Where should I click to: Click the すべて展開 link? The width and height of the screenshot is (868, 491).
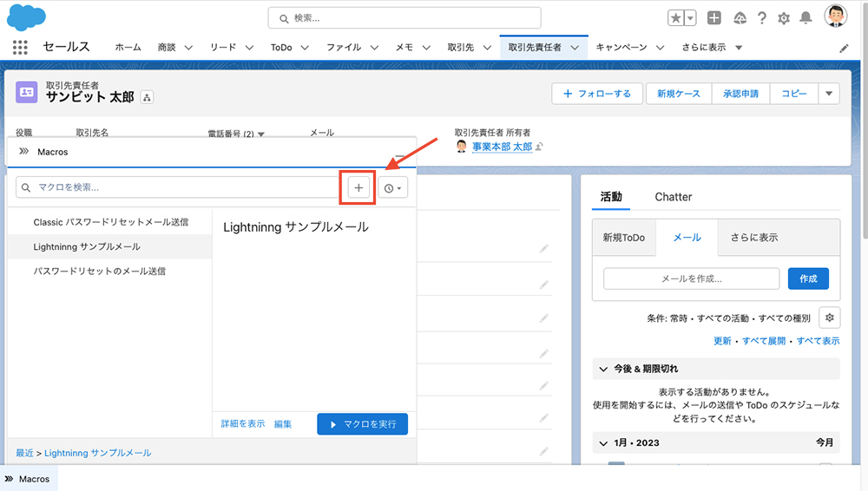pyautogui.click(x=763, y=341)
